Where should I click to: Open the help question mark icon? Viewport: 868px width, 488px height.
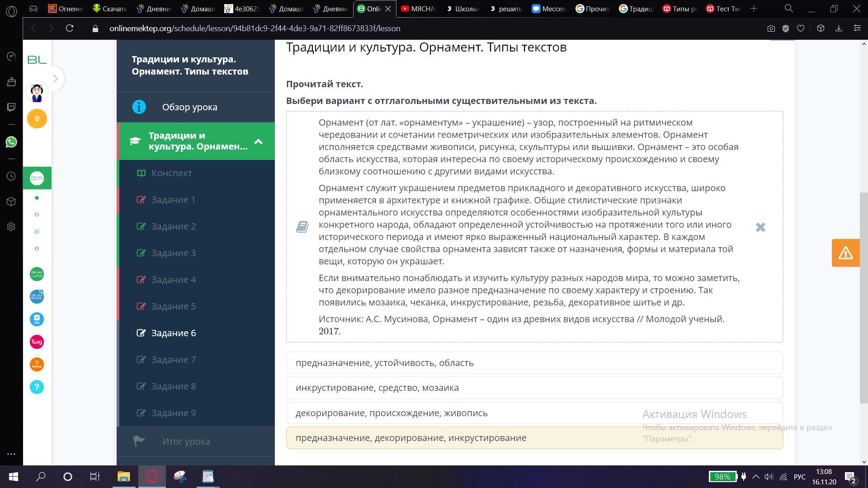(37, 387)
